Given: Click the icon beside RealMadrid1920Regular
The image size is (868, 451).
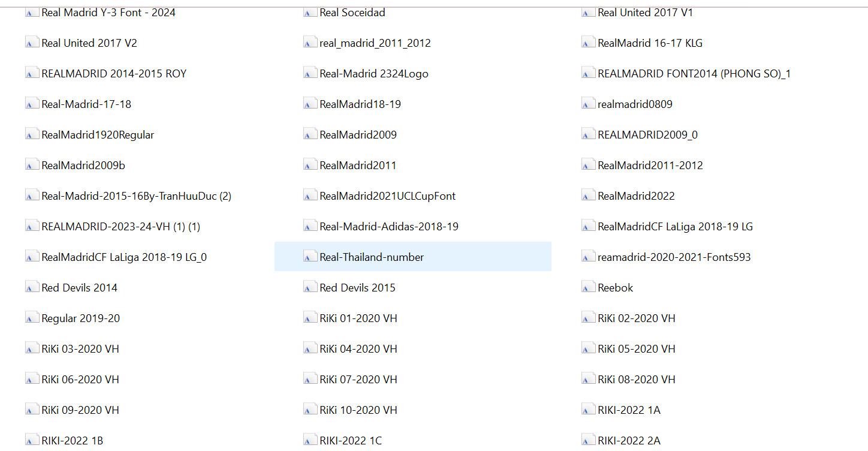Looking at the screenshot, I should coord(32,135).
